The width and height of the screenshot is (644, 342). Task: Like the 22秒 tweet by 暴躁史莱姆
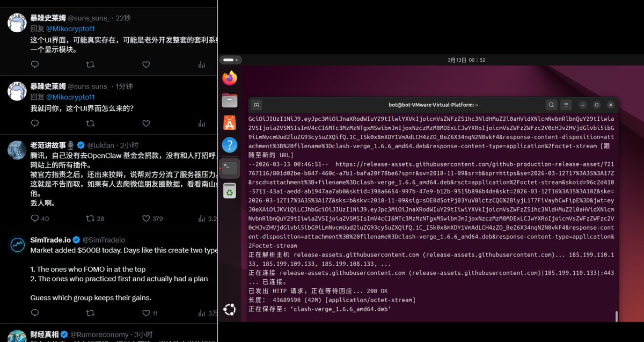pyautogui.click(x=146, y=64)
